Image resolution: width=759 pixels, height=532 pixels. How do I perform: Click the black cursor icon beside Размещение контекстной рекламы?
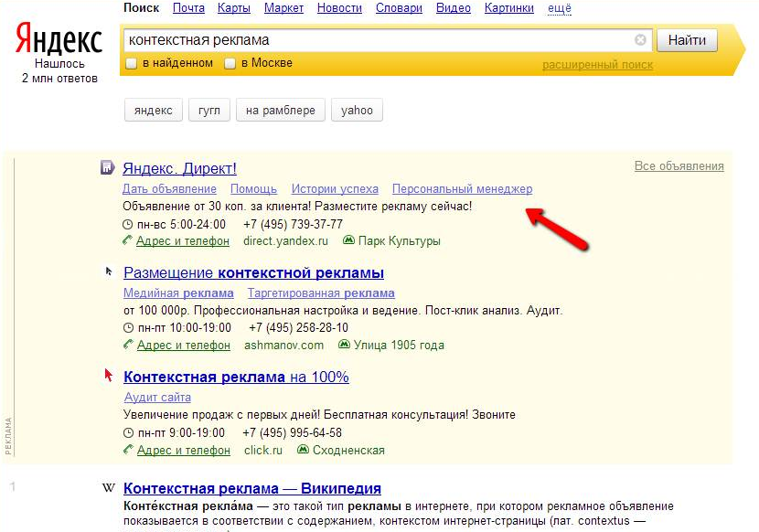point(109,271)
